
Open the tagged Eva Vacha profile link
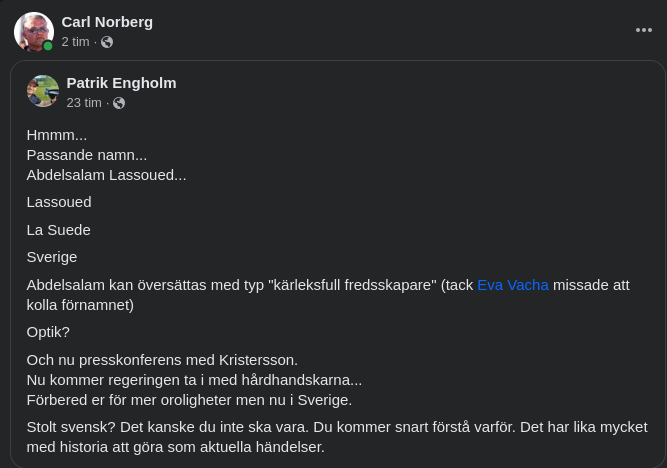click(x=512, y=284)
